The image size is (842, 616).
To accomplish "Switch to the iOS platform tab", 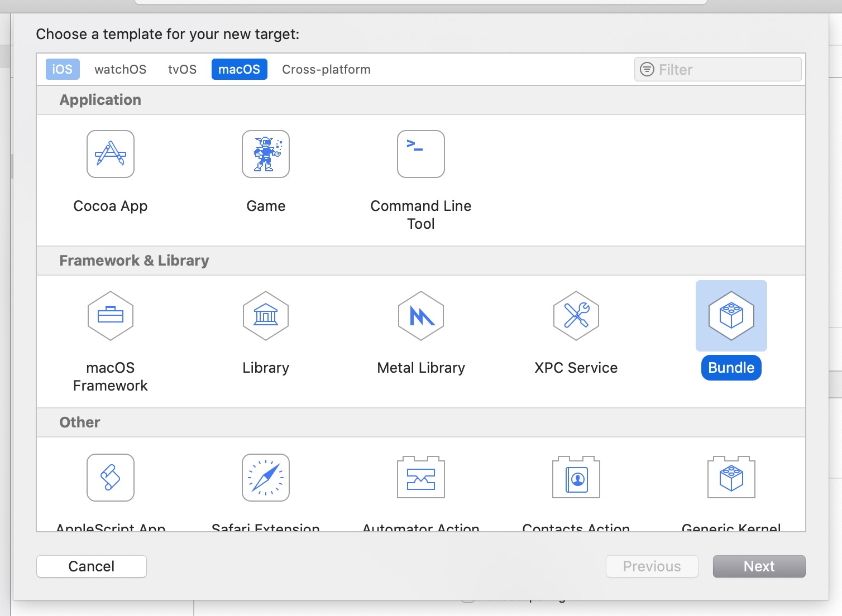I will [x=62, y=69].
